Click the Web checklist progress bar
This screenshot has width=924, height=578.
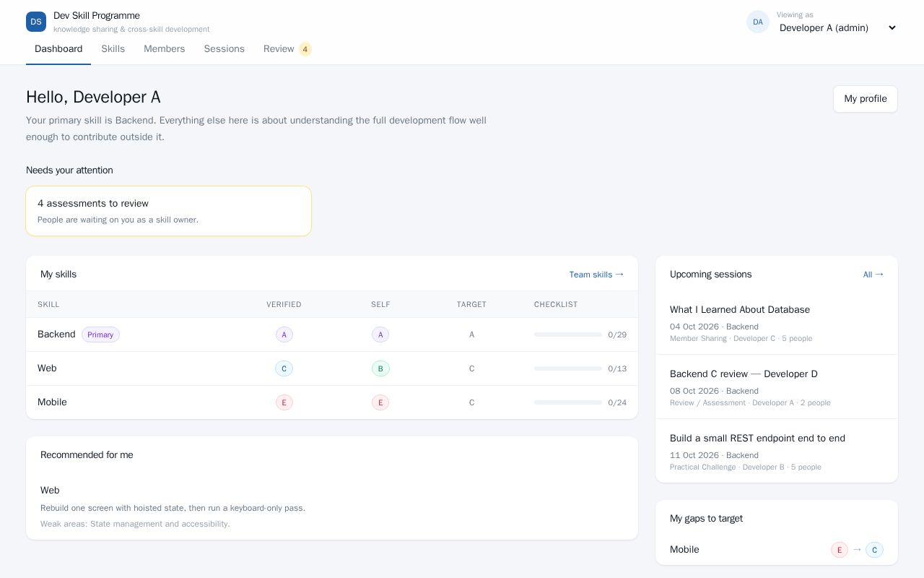[x=568, y=368]
